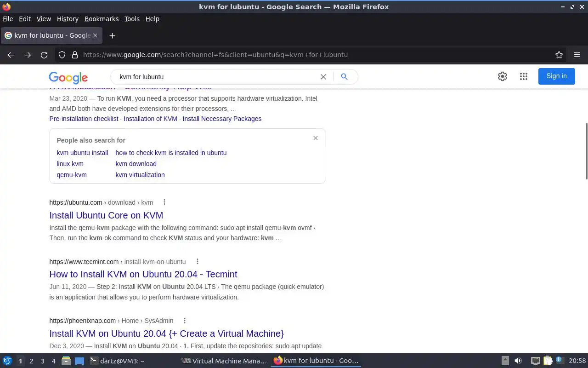Switch to workspace 3
The image size is (588, 368).
pos(42,361)
